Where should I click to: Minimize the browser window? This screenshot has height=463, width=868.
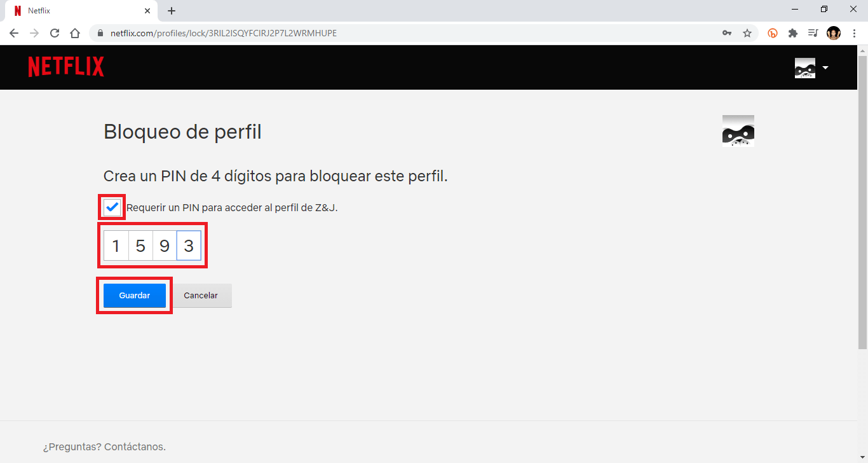(795, 10)
